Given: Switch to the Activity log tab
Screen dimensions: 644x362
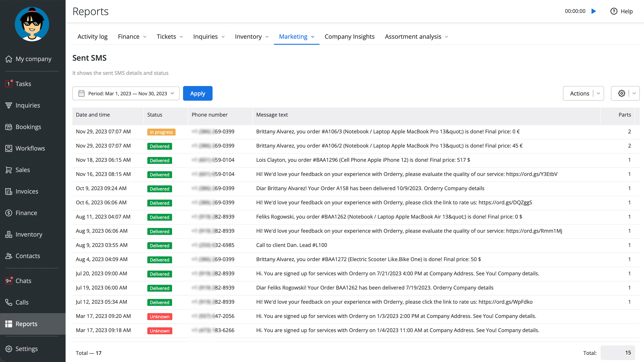Looking at the screenshot, I should 92,37.
